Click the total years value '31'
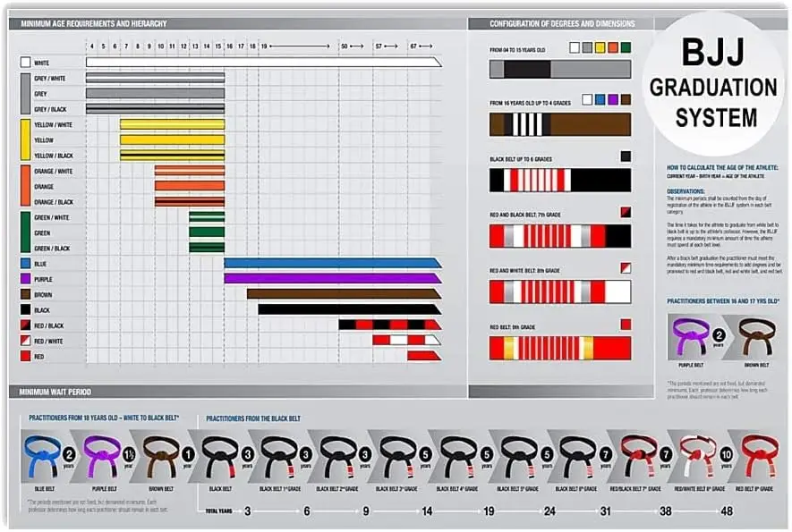Image resolution: width=792 pixels, height=532 pixels. tap(605, 511)
